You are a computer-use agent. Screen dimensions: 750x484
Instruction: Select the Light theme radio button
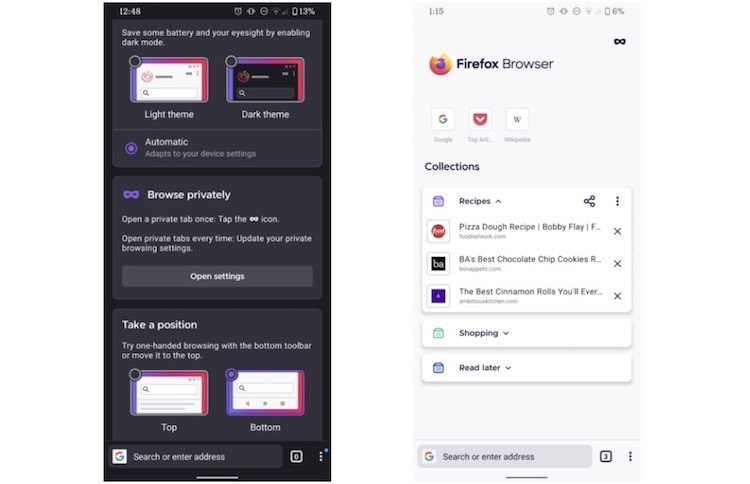coord(135,61)
